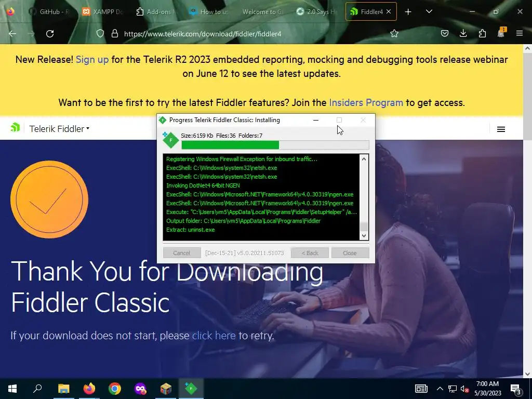Viewport: 532px width, 399px height.
Task: Switch to Firefox in the taskbar
Action: pyautogui.click(x=89, y=389)
